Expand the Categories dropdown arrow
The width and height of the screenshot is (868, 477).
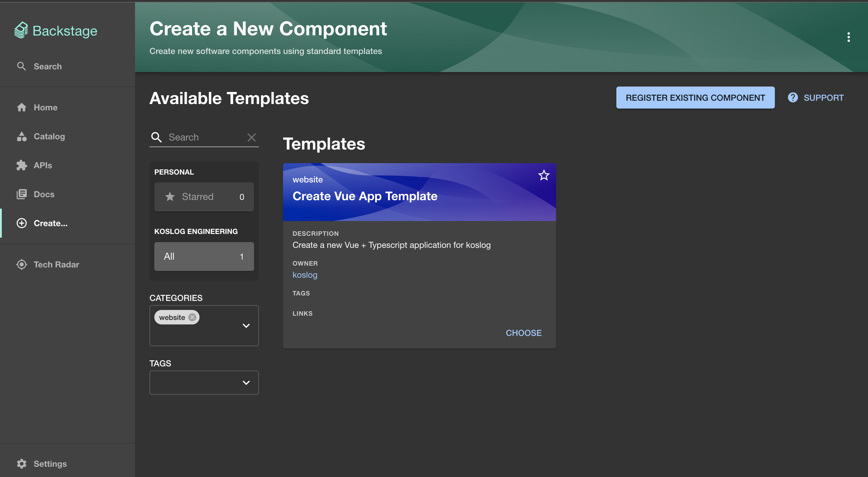point(246,326)
